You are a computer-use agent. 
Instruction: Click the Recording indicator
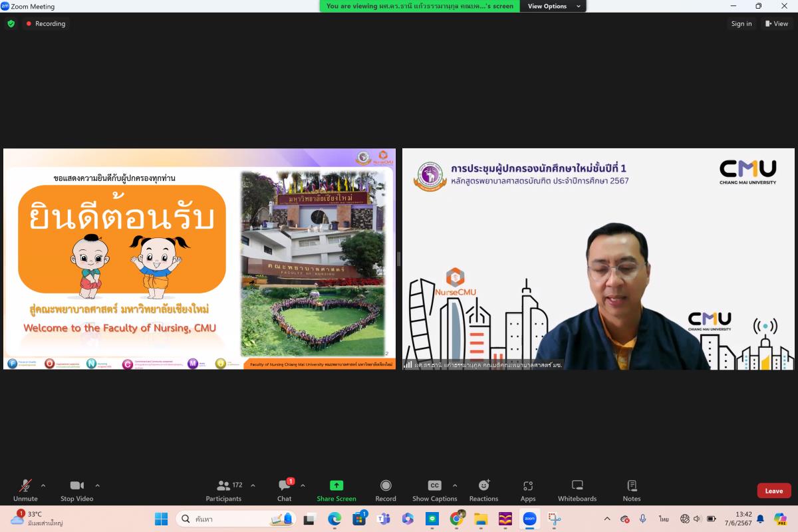coord(45,23)
